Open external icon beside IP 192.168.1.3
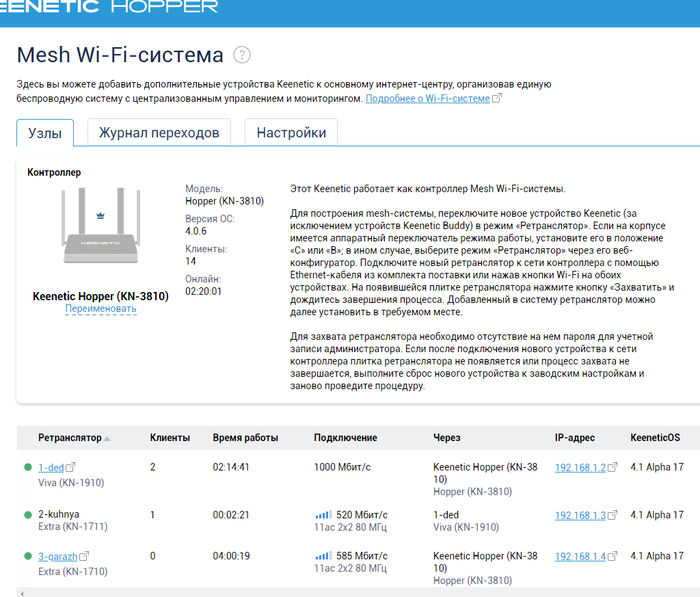Image resolution: width=700 pixels, height=597 pixels. pos(612,515)
